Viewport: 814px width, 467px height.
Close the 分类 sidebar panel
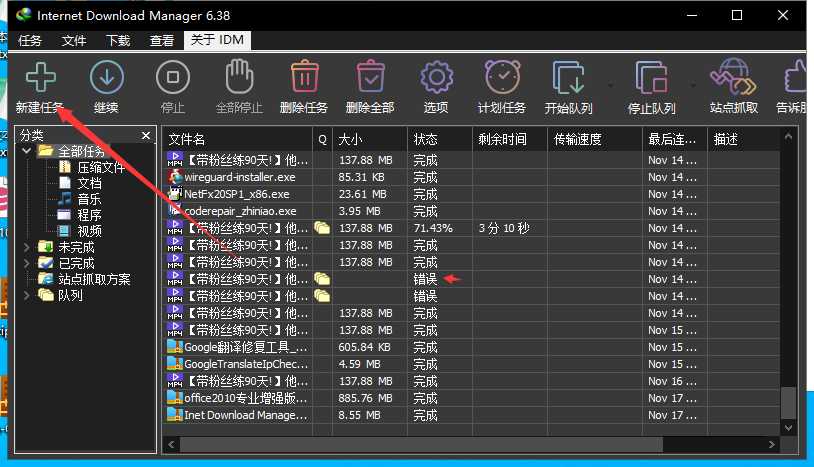coord(146,135)
